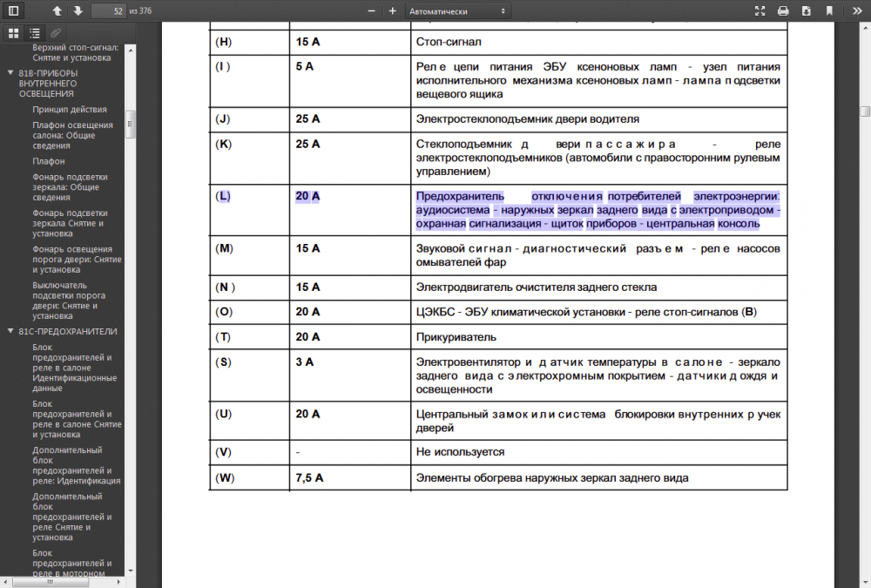Viewport: 871px width, 588px height.
Task: Click the zoom out minus button
Action: (371, 11)
